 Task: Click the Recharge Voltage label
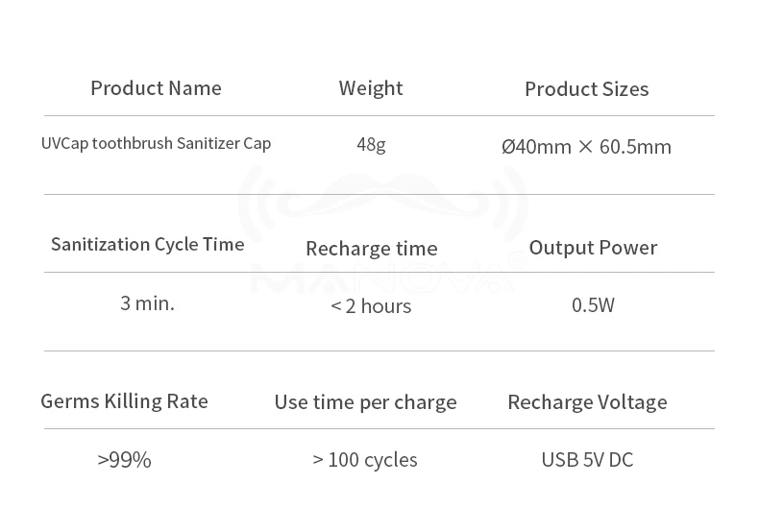[587, 402]
